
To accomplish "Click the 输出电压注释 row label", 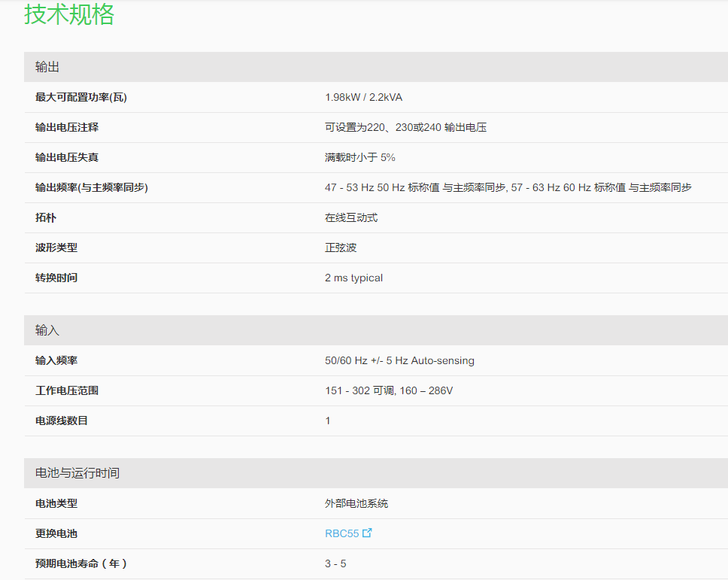I will pos(67,127).
